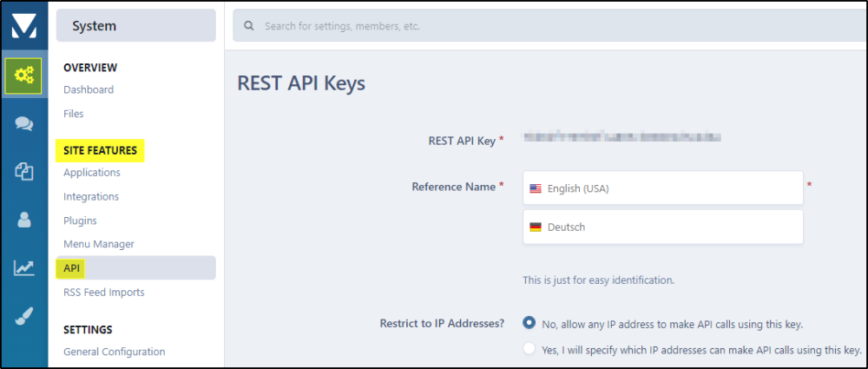Image resolution: width=868 pixels, height=369 pixels.
Task: Open the Files menu item
Action: 74,114
